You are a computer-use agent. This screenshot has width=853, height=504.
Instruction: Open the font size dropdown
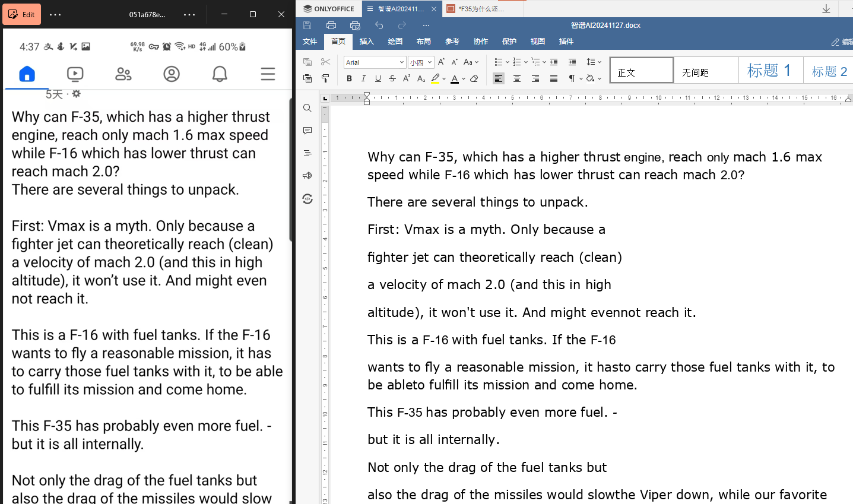tap(430, 62)
